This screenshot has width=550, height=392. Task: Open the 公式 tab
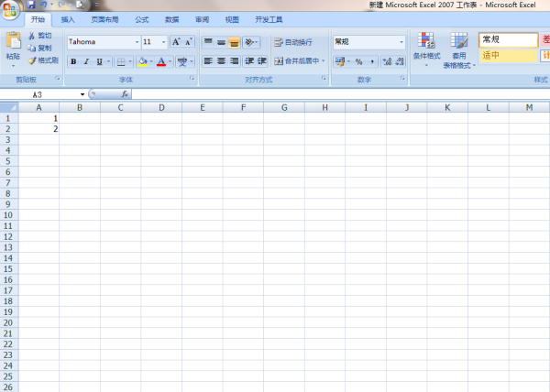[x=142, y=19]
